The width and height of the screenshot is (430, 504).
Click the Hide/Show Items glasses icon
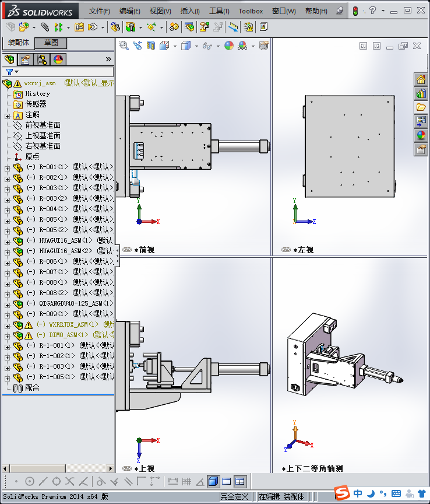coord(207,46)
